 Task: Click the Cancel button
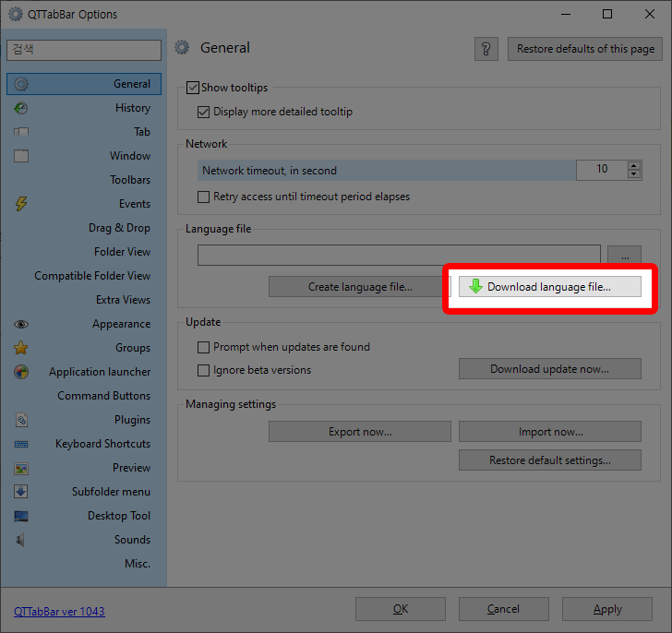pos(504,609)
